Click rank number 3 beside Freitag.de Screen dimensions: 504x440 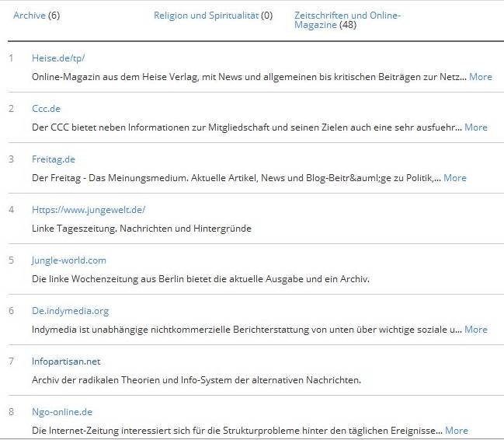click(x=11, y=159)
